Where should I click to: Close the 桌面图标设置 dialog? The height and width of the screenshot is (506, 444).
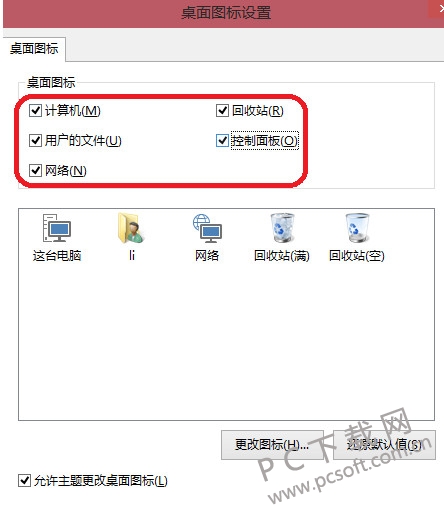point(437,9)
